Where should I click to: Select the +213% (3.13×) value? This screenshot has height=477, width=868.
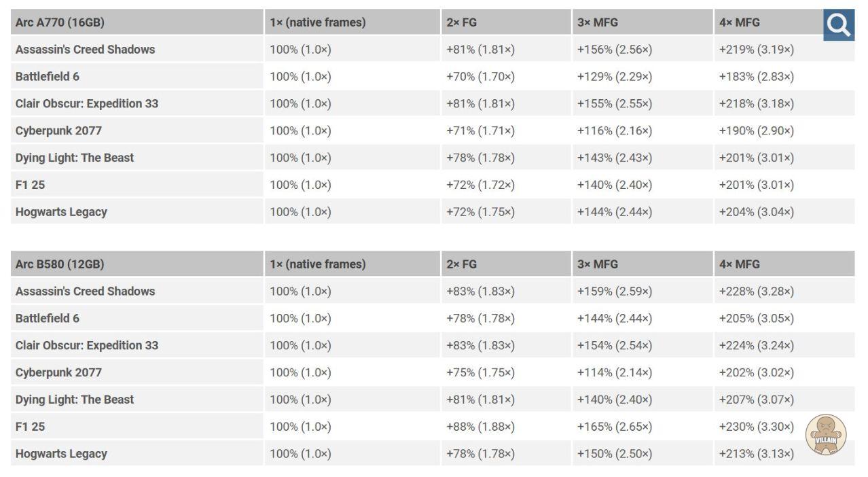pos(756,454)
